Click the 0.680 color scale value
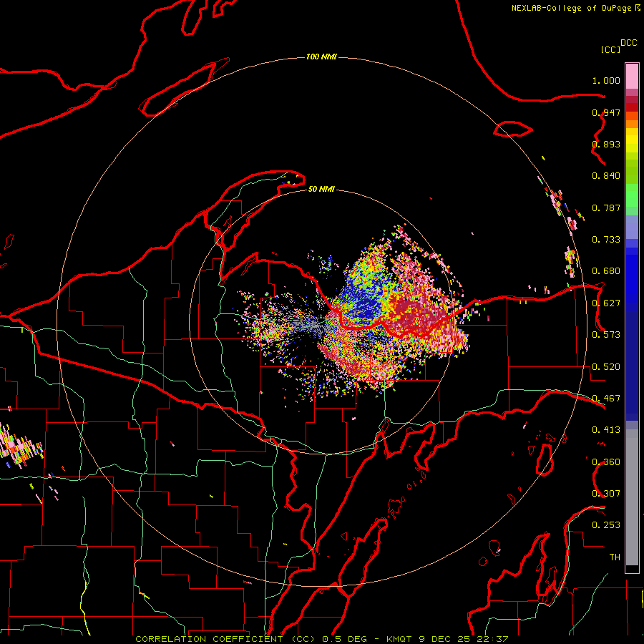644x644 pixels. (x=606, y=271)
